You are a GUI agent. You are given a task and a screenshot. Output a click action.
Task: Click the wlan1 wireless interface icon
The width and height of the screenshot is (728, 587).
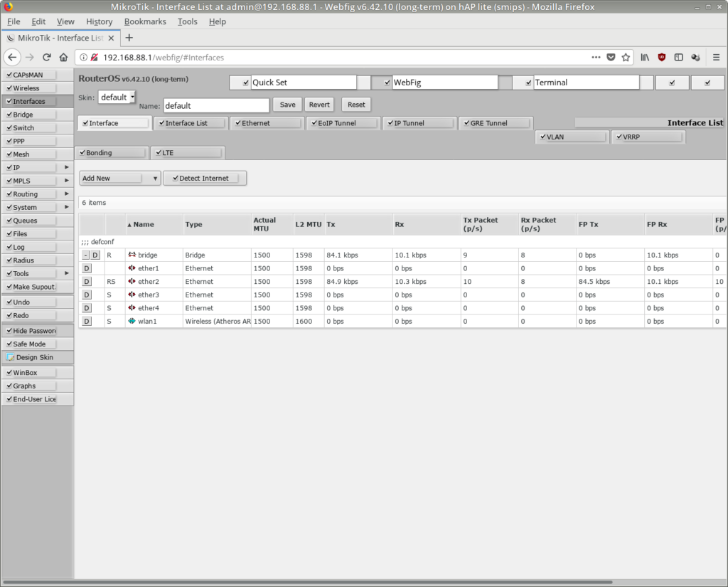click(x=132, y=321)
